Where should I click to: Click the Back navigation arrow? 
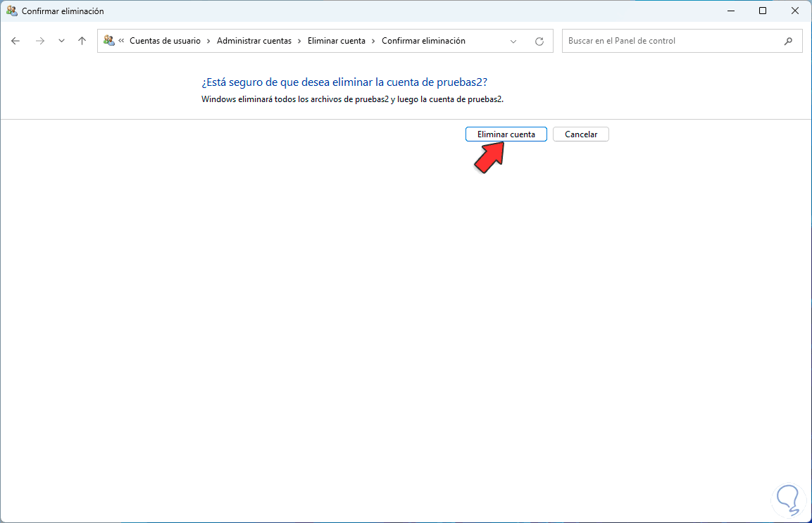click(x=15, y=41)
